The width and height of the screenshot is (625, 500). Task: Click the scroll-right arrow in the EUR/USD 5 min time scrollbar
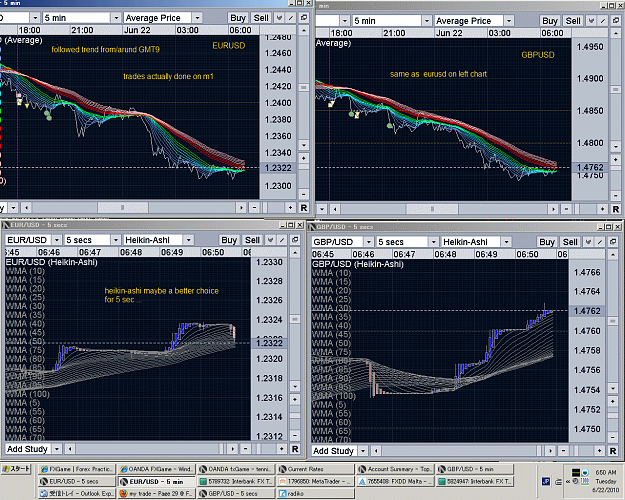tap(241, 208)
